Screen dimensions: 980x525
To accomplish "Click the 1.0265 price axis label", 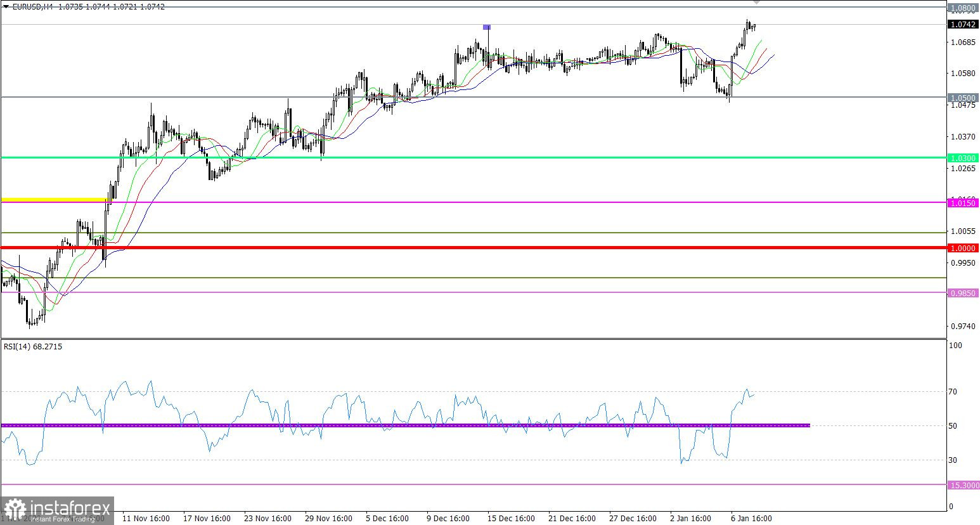I will [x=962, y=168].
